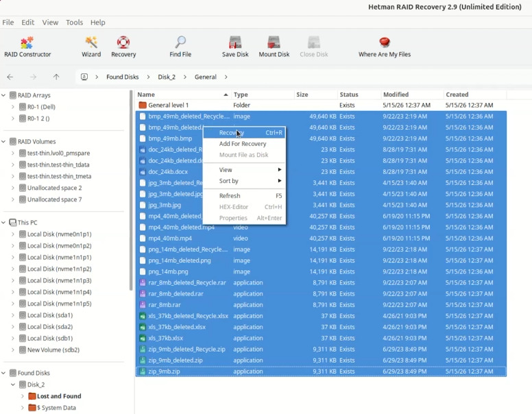Screen dimensions: 532x414
Task: Select the rar_8mb_deleted.rar file row
Action: point(321,294)
